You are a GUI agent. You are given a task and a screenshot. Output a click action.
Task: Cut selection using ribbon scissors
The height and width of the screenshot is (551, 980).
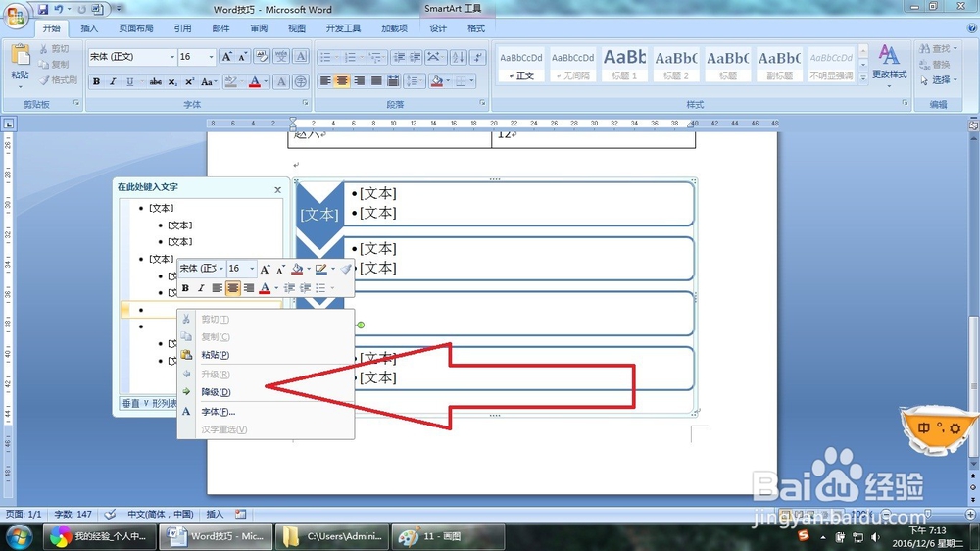coord(54,48)
